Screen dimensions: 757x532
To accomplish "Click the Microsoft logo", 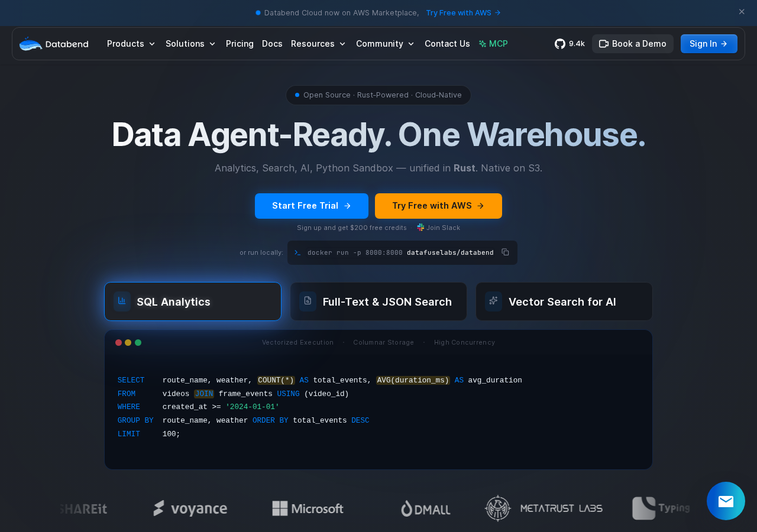I will click(x=308, y=508).
